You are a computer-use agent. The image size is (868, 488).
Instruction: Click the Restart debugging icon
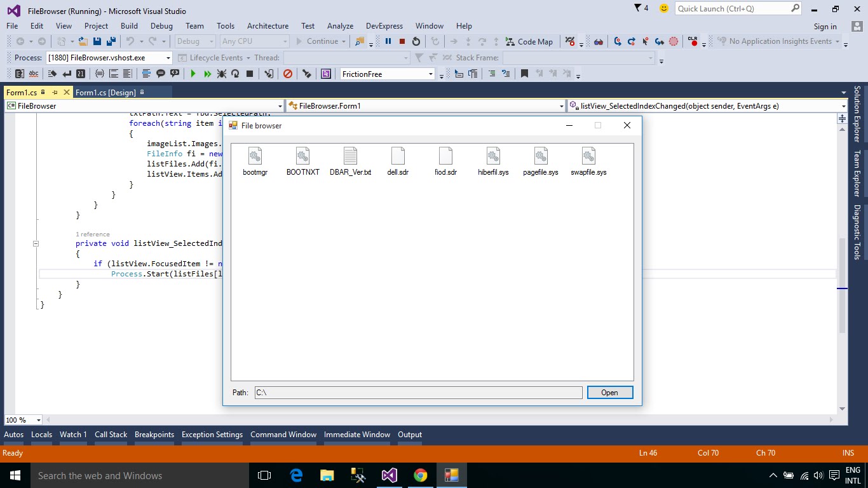pyautogui.click(x=416, y=42)
